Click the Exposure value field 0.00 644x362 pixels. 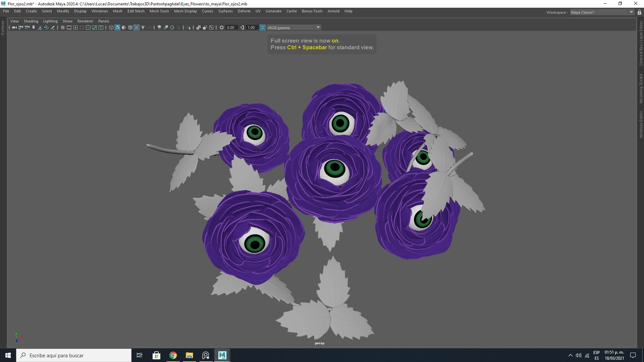[x=231, y=27]
